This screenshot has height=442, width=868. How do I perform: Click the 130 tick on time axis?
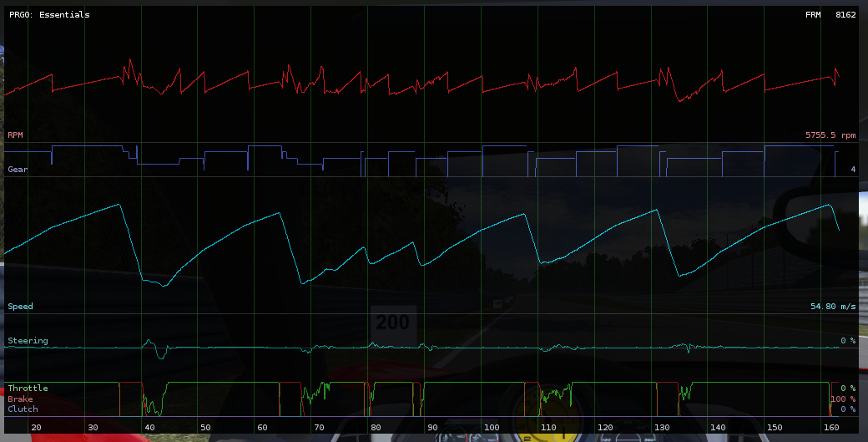click(x=661, y=428)
